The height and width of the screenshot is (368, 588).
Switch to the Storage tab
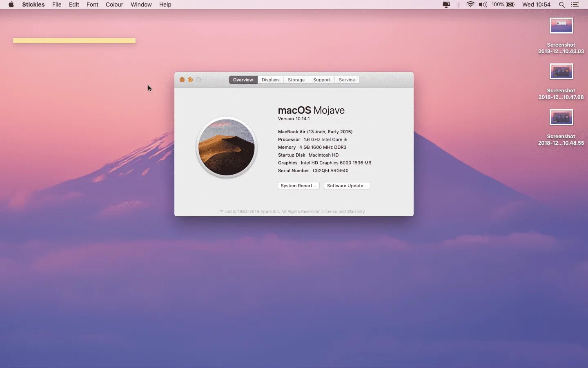(296, 80)
